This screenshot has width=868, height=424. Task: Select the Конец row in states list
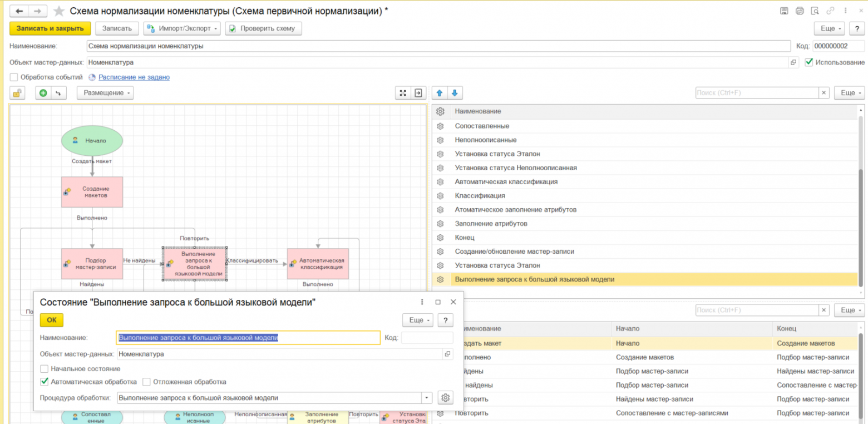[644, 238]
